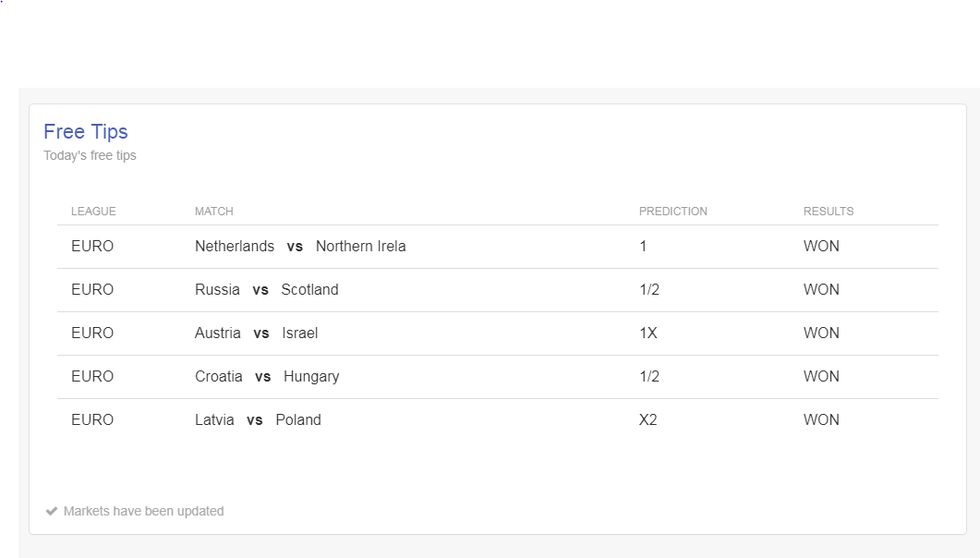
Task: Click the PREDICTION column header
Action: tap(673, 212)
